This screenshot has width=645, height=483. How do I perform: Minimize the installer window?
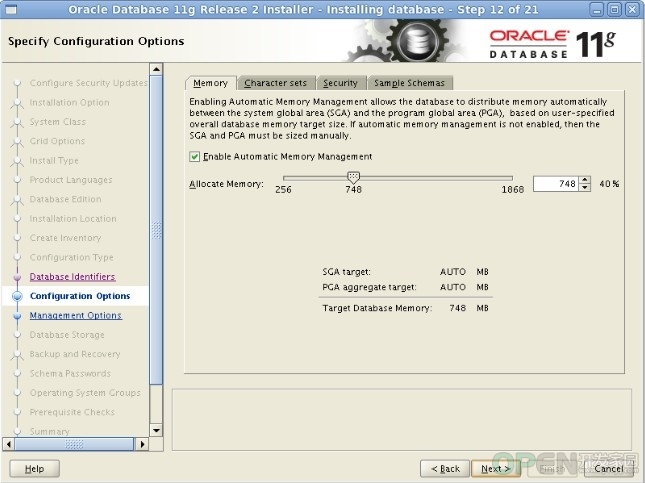597,9
